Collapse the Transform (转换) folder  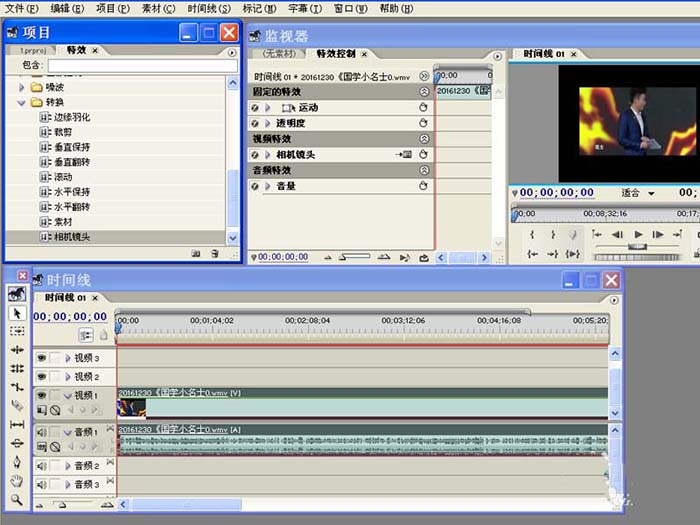coord(21,102)
